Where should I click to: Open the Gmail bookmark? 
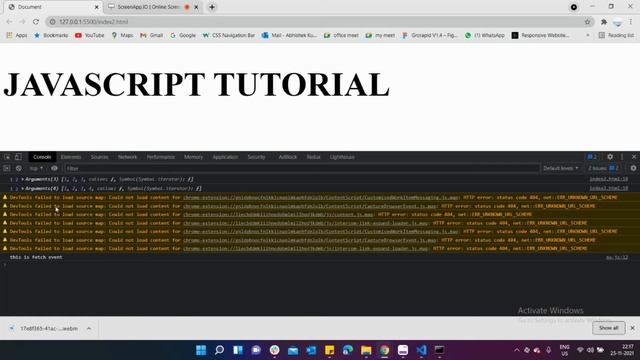(x=151, y=36)
